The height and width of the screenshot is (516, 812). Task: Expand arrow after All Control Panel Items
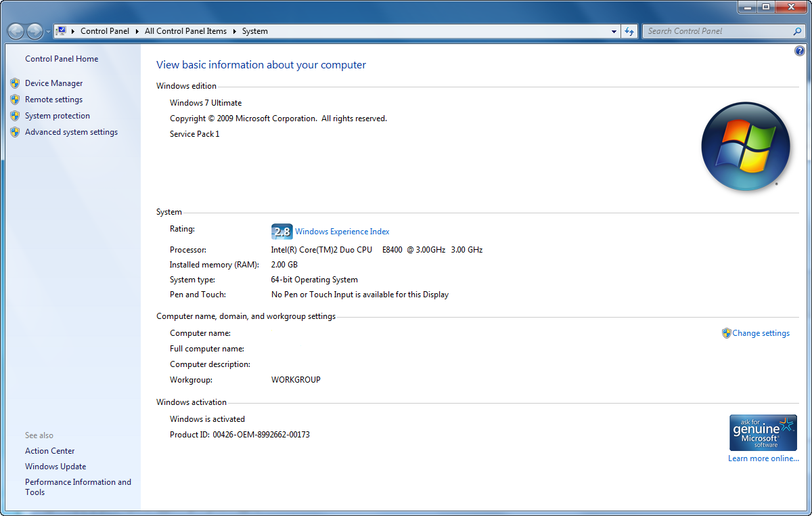[235, 31]
